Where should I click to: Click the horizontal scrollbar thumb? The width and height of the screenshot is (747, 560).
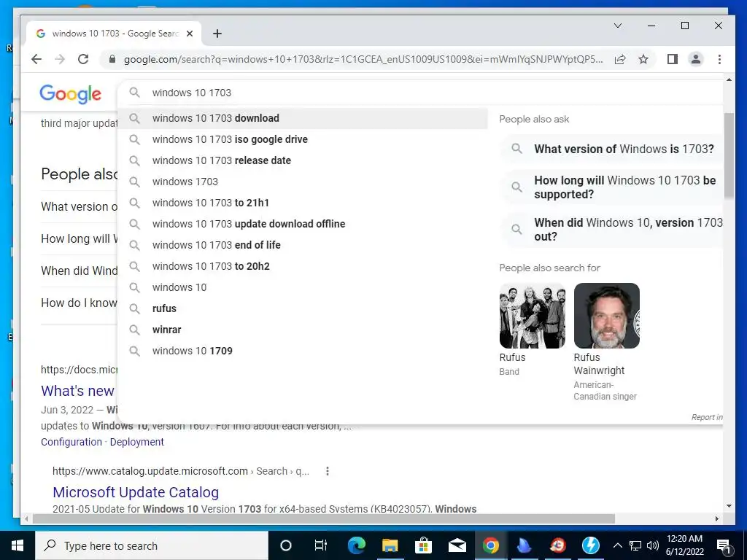[x=324, y=518]
